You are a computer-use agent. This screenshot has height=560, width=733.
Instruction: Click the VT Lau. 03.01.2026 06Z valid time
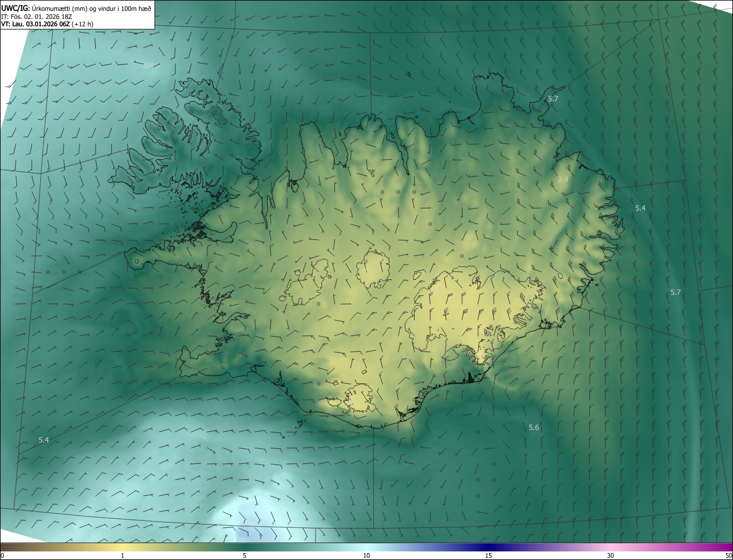click(x=36, y=24)
